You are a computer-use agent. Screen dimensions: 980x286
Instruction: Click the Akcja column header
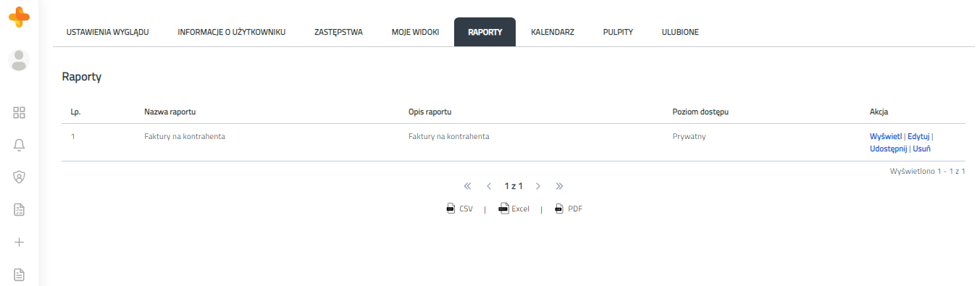click(879, 112)
